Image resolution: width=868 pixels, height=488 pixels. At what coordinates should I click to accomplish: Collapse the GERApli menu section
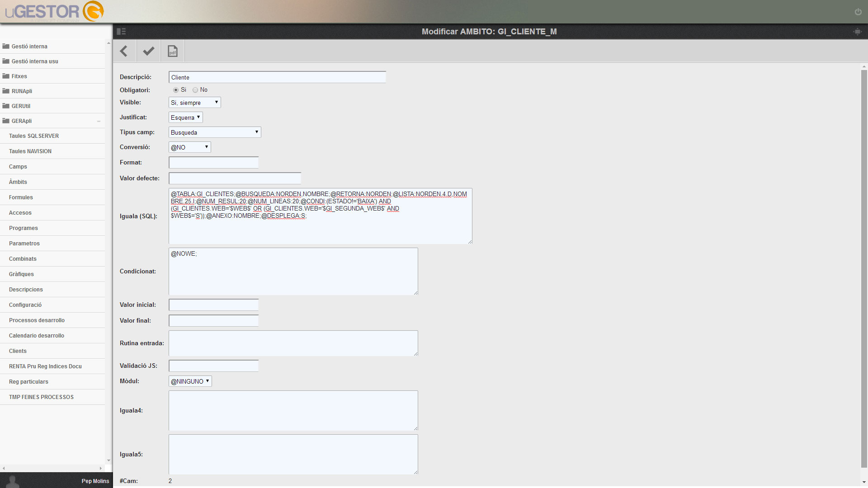click(99, 121)
